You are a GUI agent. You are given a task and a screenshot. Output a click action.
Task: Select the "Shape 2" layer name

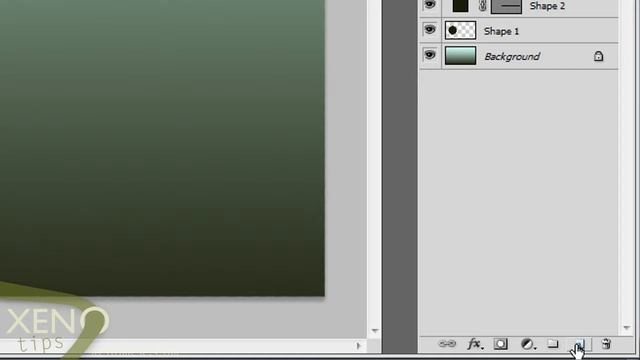coord(547,6)
